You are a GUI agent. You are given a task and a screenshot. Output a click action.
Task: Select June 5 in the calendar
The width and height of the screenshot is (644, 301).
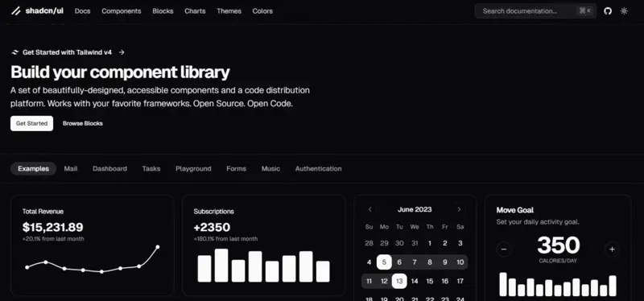click(x=384, y=262)
